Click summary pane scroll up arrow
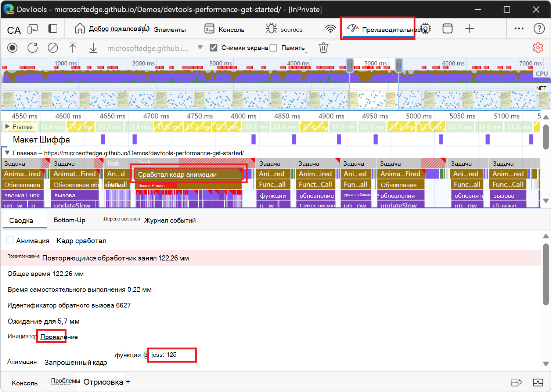551x392 pixels. point(546,236)
